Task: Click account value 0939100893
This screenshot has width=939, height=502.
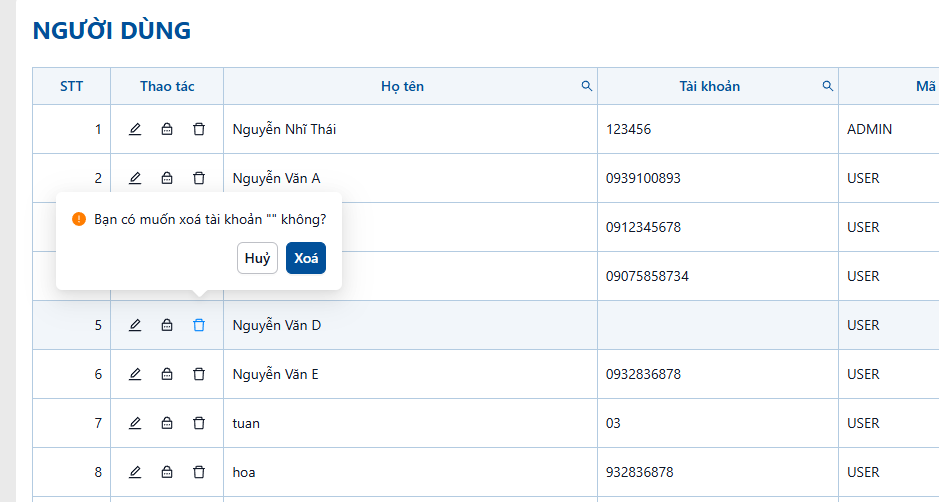Action: pyautogui.click(x=643, y=178)
